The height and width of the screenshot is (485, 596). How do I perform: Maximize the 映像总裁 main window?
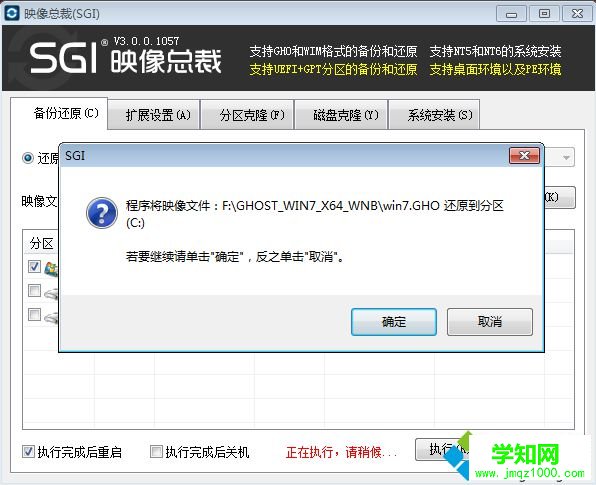tap(544, 14)
